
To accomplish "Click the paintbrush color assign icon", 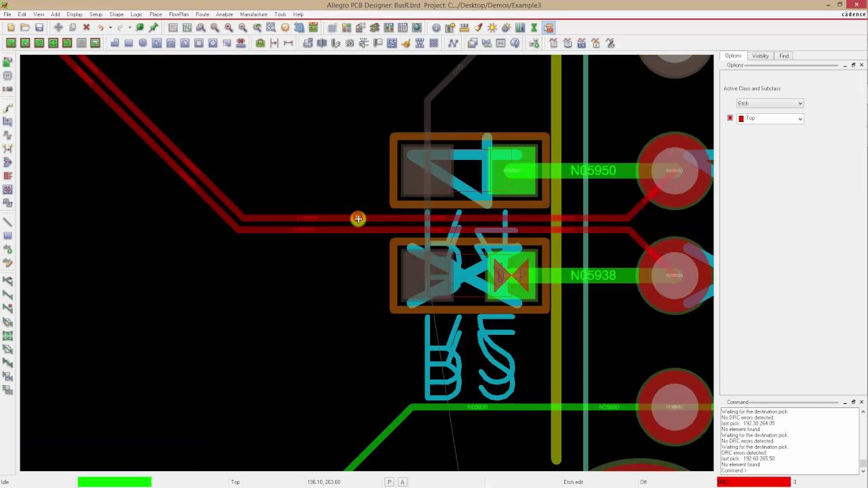I will [478, 28].
